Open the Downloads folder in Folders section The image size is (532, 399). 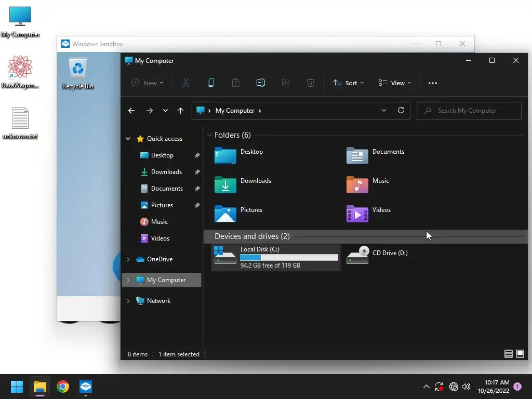tap(225, 184)
